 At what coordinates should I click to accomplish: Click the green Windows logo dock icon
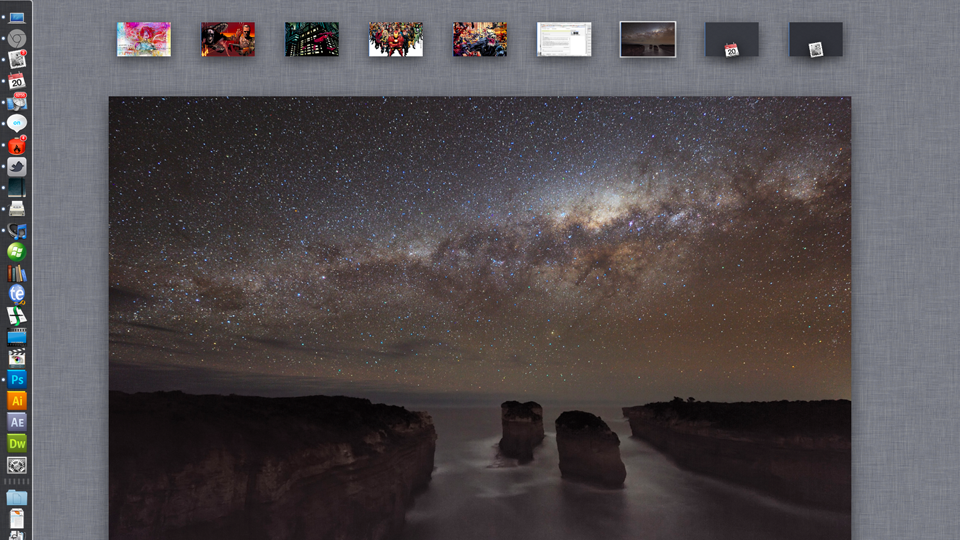(17, 252)
